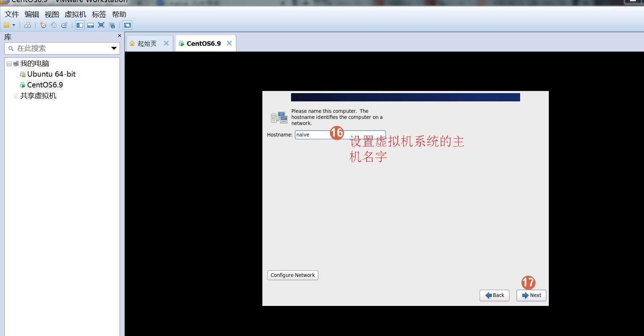Click the Hostname input field
Viewport: 644px width, 336px height.
point(340,135)
